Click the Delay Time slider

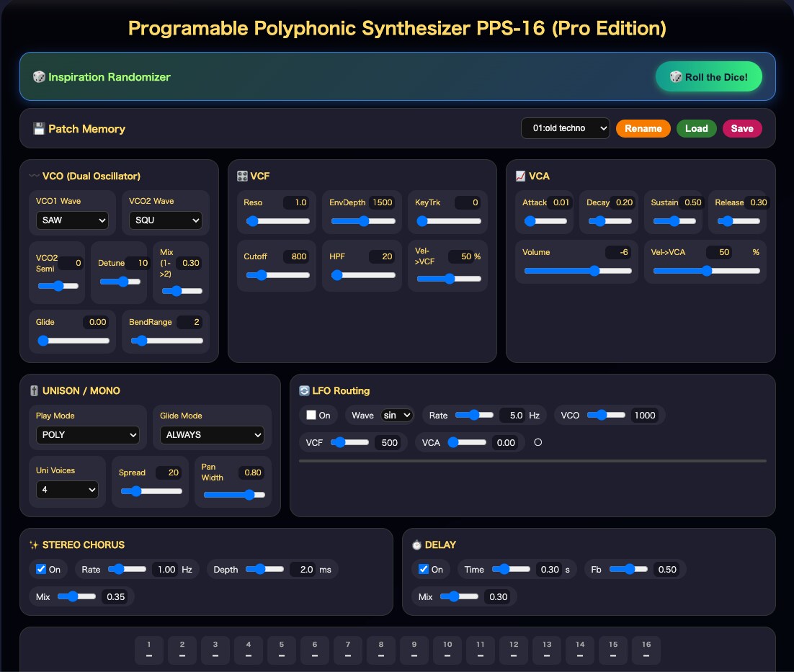(x=511, y=569)
